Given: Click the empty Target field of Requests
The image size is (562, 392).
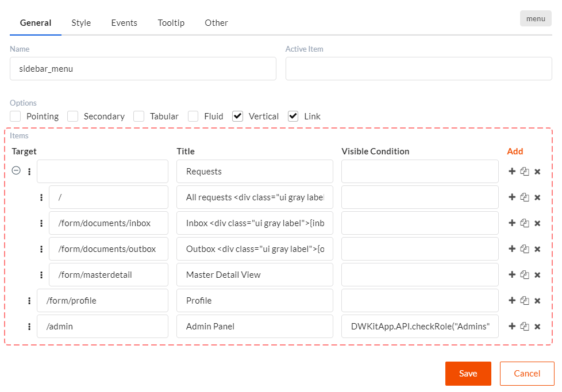Looking at the screenshot, I should [x=102, y=172].
